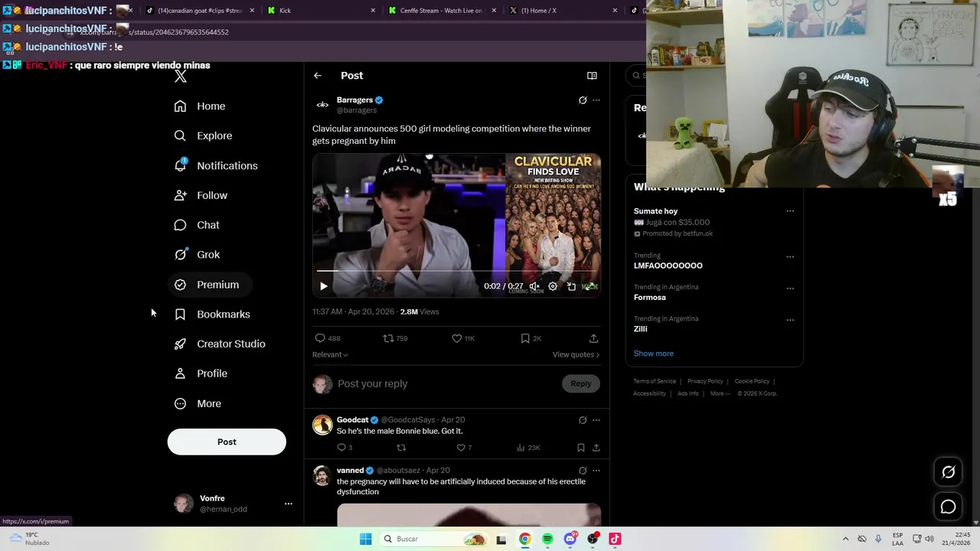Open the floating chat messages button
This screenshot has width=980, height=551.
[x=948, y=507]
